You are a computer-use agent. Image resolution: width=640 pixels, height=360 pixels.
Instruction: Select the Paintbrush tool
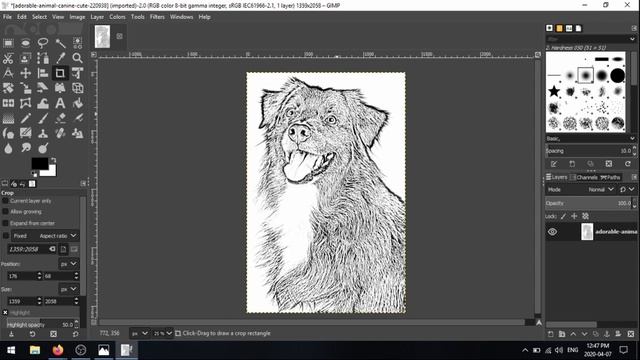point(43,118)
